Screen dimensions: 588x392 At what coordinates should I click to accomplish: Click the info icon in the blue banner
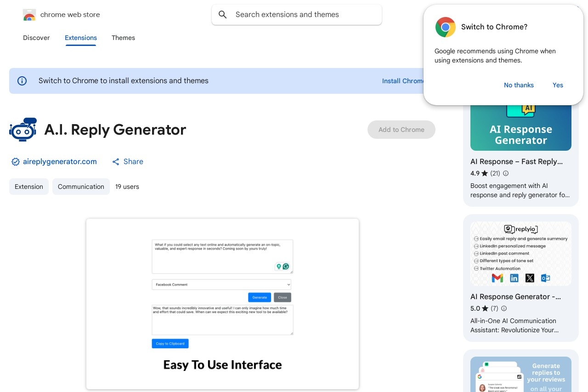(22, 81)
